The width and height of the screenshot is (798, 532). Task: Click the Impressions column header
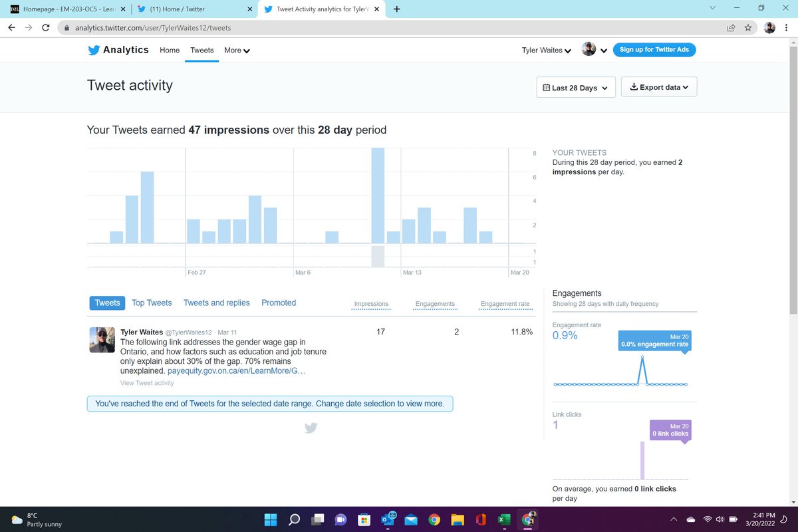click(x=371, y=304)
